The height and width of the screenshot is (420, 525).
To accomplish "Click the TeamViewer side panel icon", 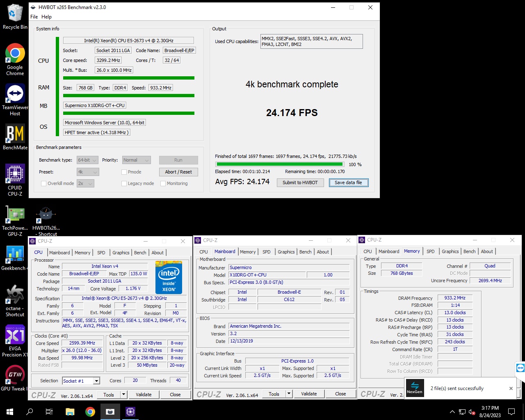I will 520,368.
